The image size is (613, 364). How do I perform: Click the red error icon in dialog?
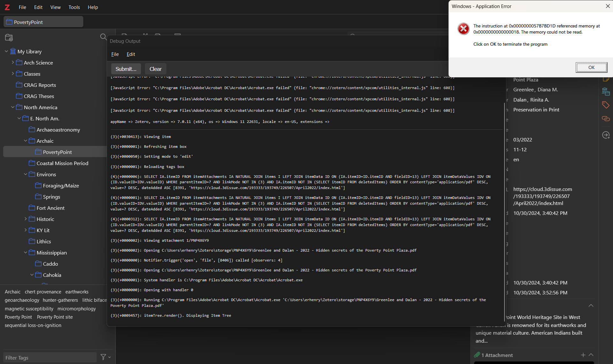[463, 29]
